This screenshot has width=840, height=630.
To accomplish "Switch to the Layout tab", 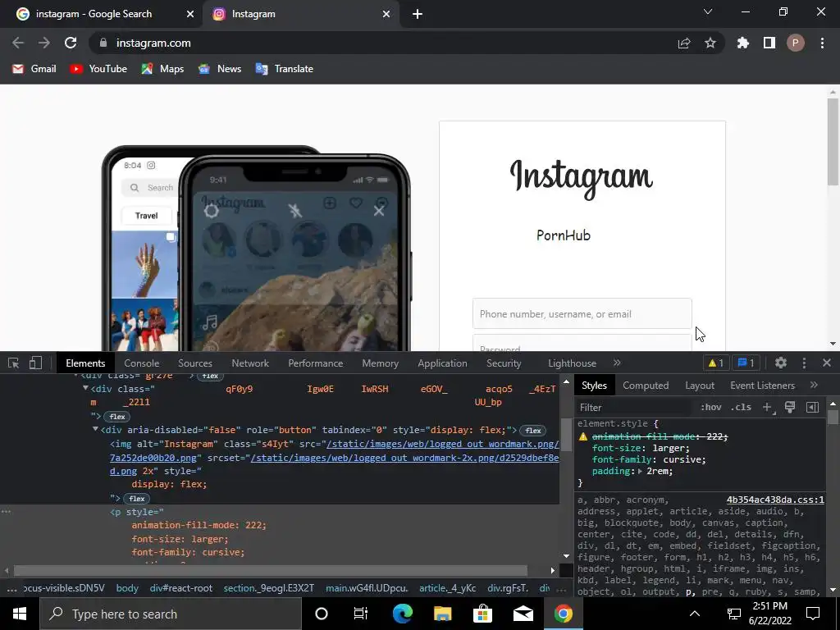I will coord(700,386).
